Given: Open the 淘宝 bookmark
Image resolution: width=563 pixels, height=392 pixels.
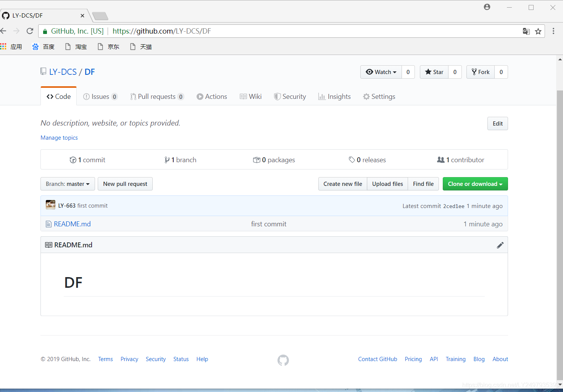Looking at the screenshot, I should (x=76, y=47).
